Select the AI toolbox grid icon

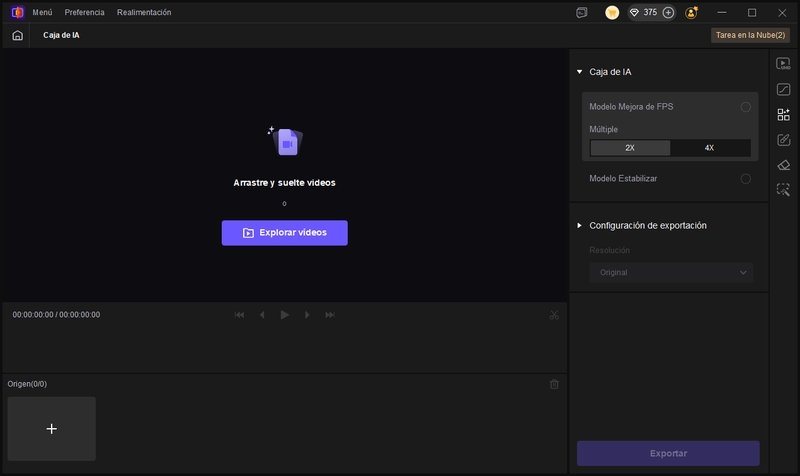(784, 114)
